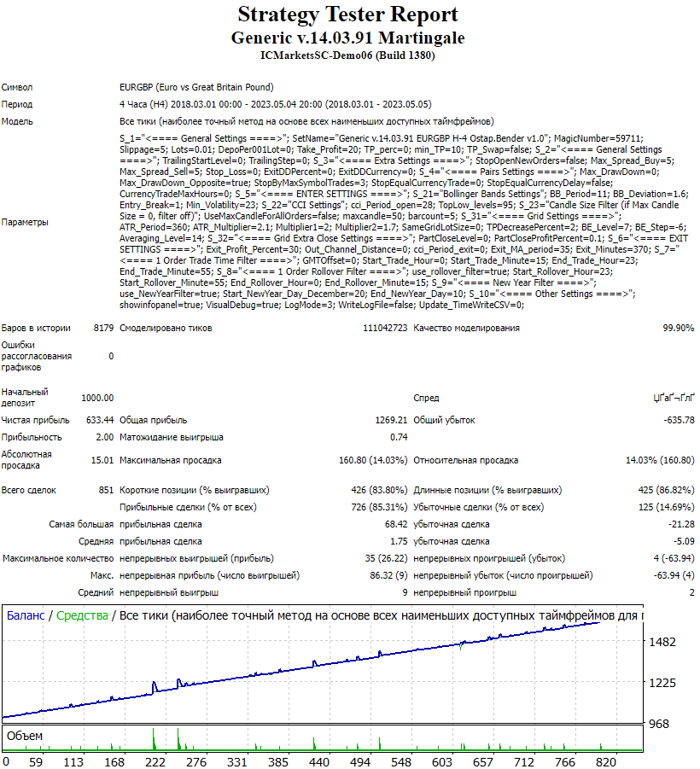Screen dimensions: 700x769
Task: Click the Все тики model description line
Action: (x=306, y=122)
